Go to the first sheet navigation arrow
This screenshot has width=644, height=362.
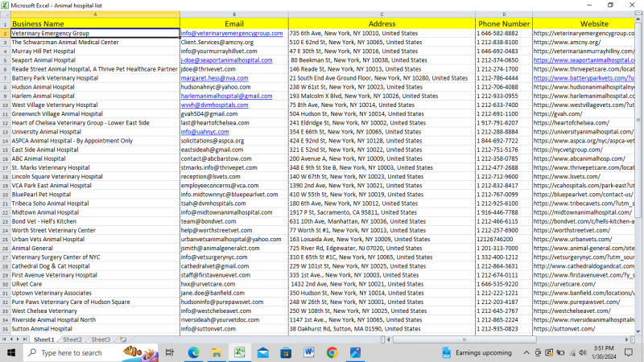click(4, 339)
